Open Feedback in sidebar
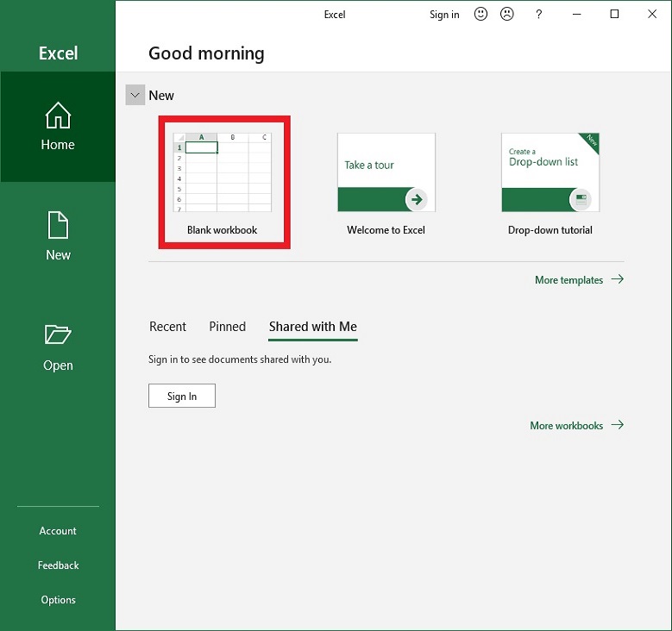672x631 pixels. pos(58,565)
